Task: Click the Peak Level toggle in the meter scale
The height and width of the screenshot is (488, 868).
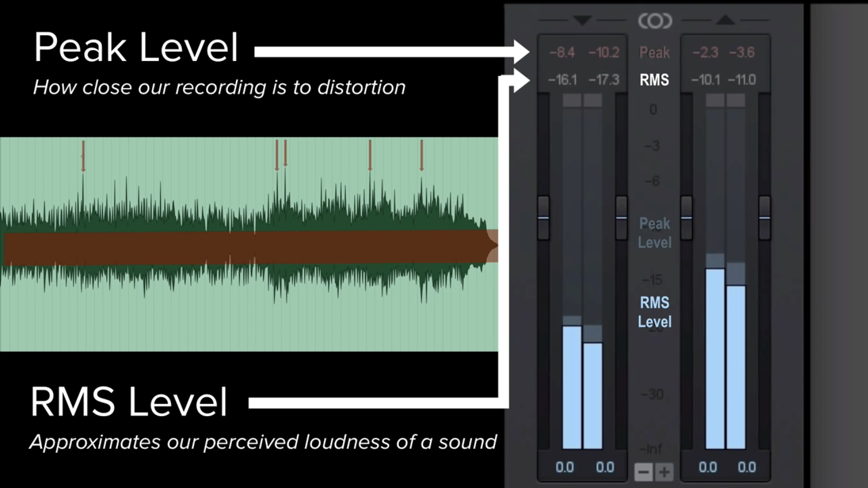Action: (x=654, y=233)
